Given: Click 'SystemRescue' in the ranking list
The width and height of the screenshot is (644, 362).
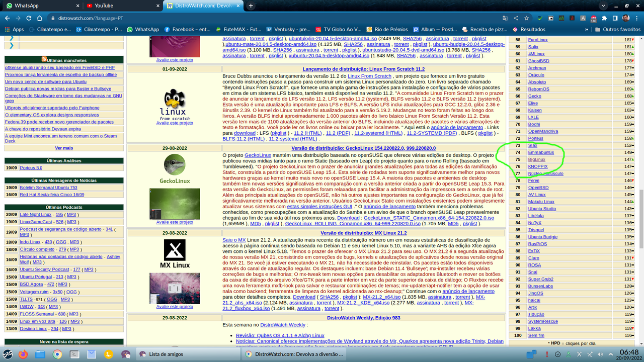Looking at the screenshot, I should coord(543,321).
